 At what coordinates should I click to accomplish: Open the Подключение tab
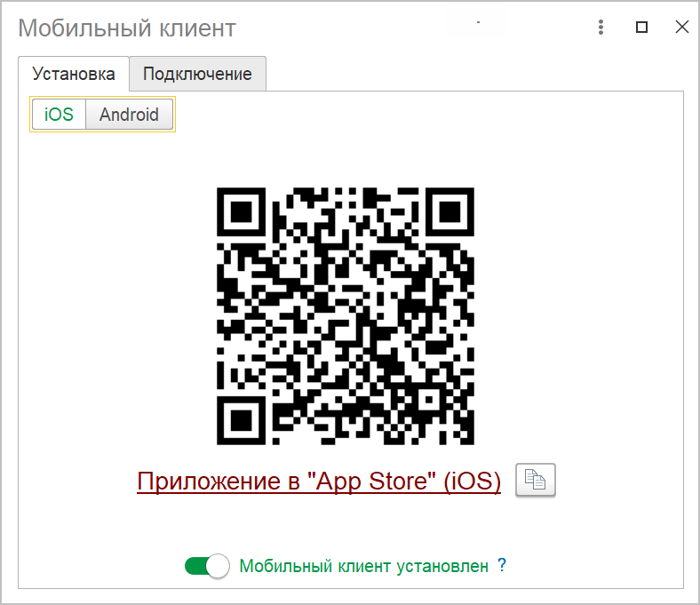(x=198, y=74)
